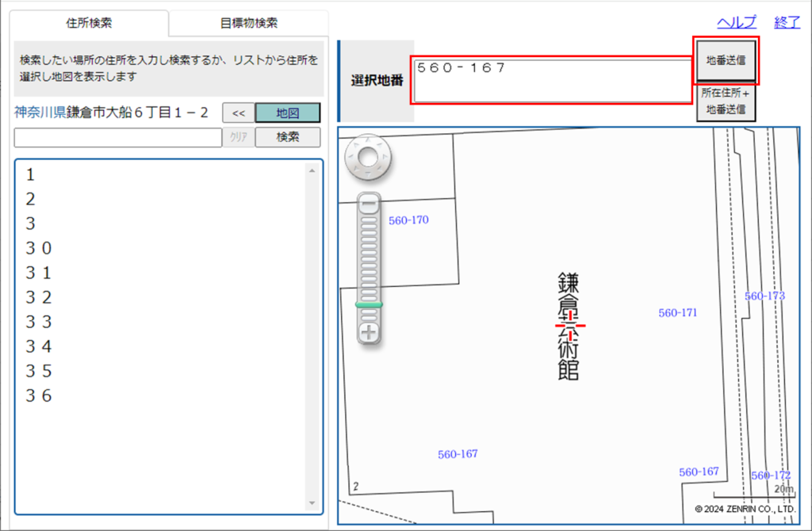Click the red crosshair map center marker
812x531 pixels.
(569, 325)
